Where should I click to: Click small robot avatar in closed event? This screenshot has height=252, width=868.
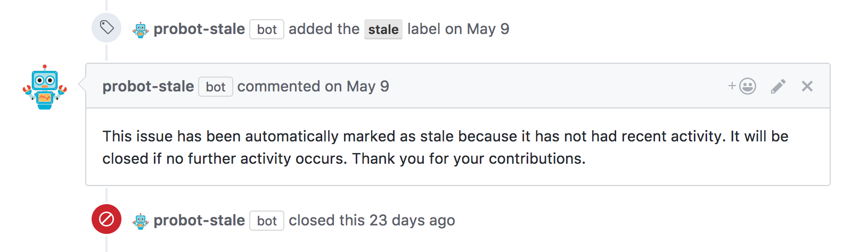(x=141, y=221)
